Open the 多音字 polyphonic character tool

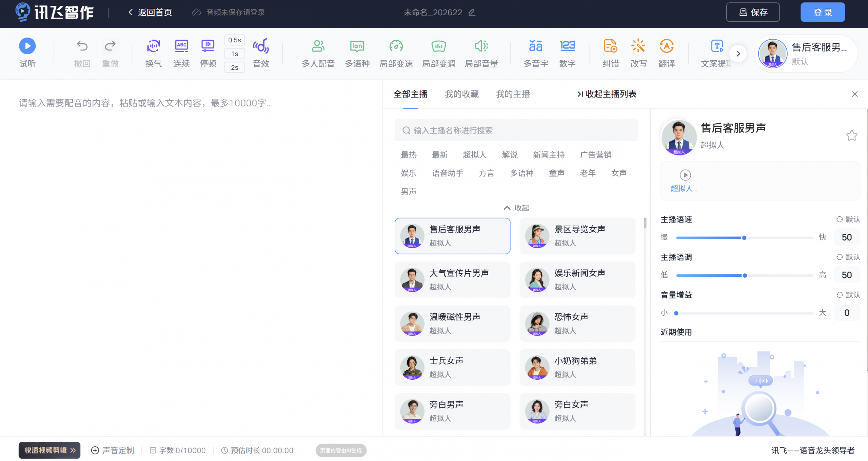point(535,53)
